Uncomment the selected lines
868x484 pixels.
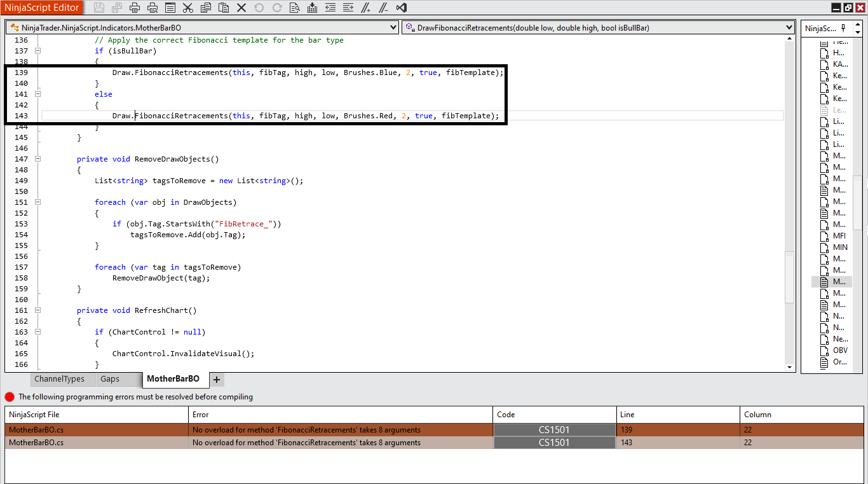[383, 8]
